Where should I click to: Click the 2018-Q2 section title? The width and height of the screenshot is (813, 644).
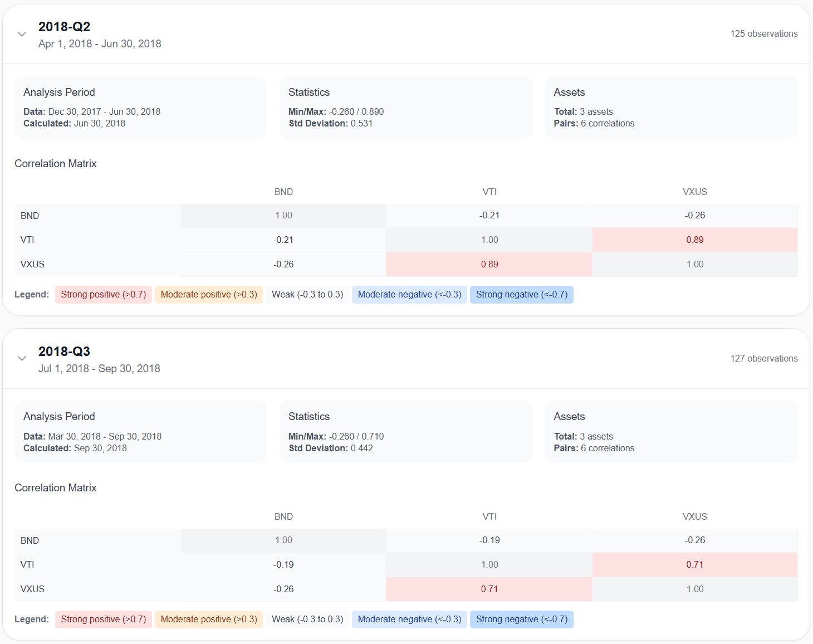(x=64, y=27)
